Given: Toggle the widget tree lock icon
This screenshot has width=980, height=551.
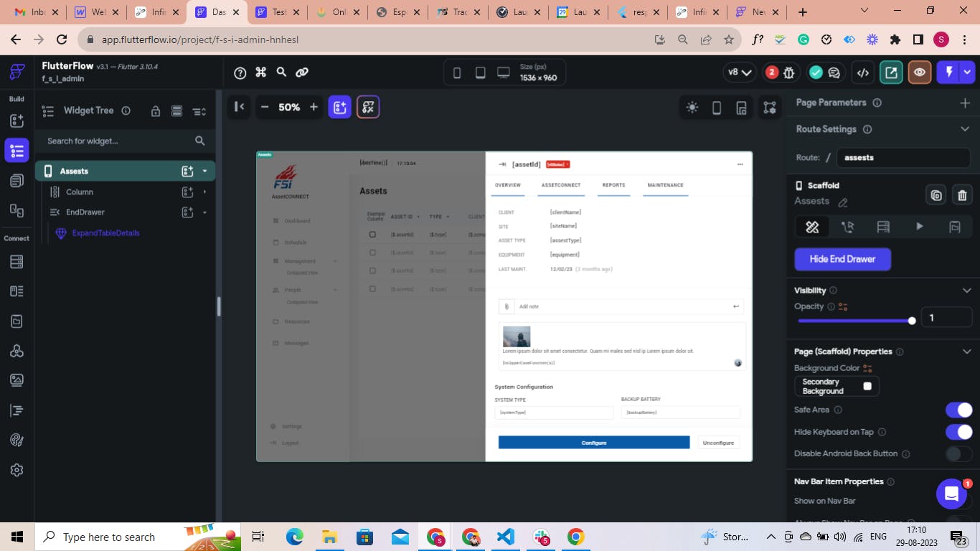Looking at the screenshot, I should (x=155, y=111).
